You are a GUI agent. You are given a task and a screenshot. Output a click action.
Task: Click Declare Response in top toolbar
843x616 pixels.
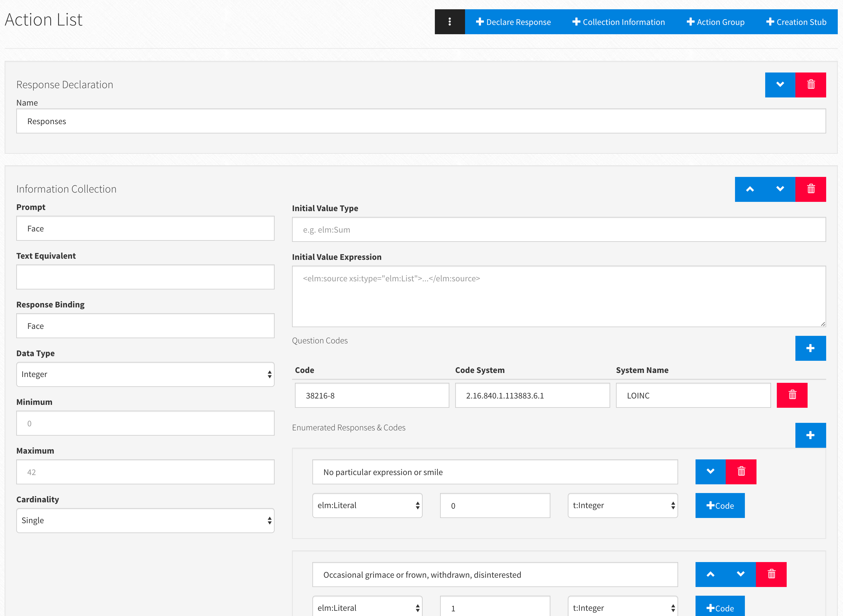(513, 22)
